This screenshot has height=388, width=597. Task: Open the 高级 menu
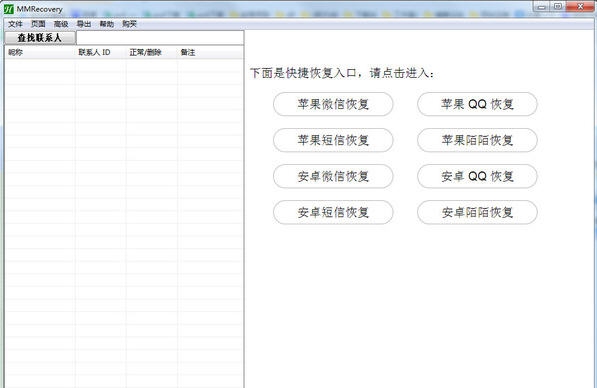pyautogui.click(x=61, y=24)
